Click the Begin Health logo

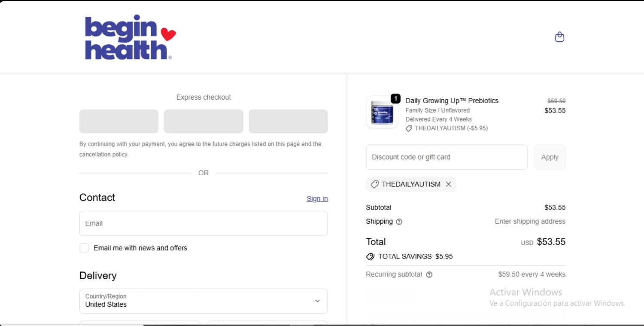pyautogui.click(x=131, y=37)
